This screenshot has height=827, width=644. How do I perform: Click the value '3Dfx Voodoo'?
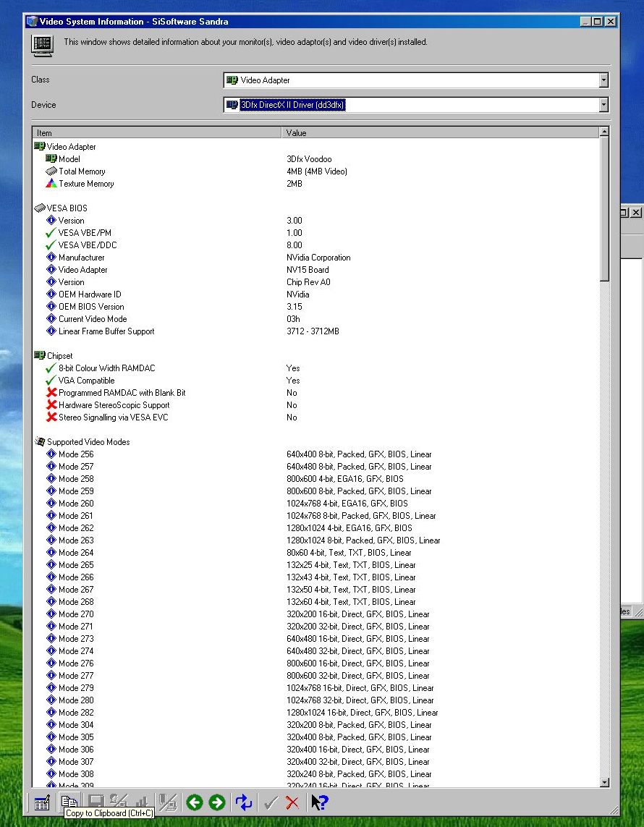(309, 158)
